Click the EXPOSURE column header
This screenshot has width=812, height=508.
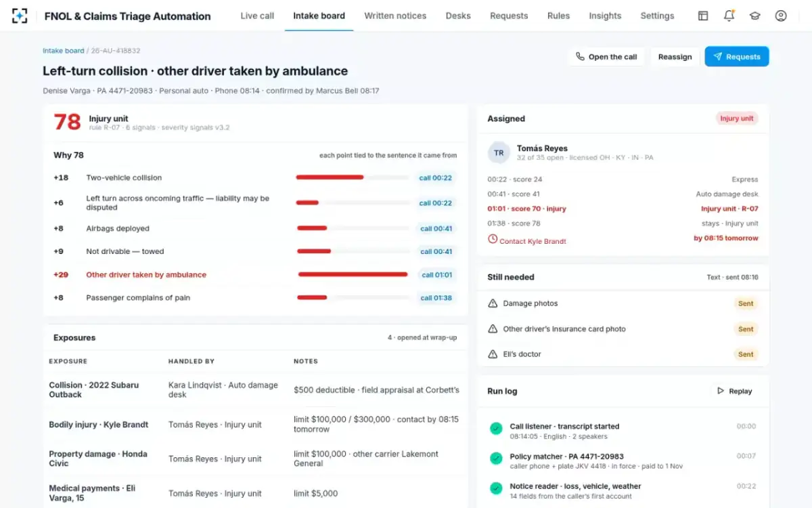[x=68, y=361]
